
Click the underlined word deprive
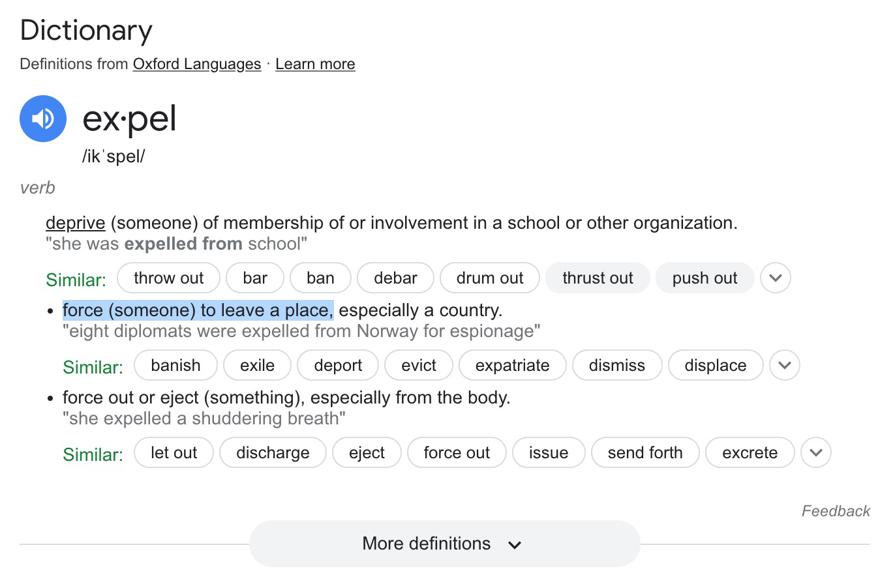[x=75, y=223]
